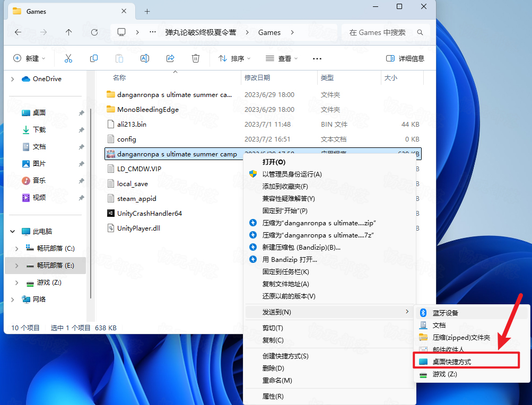The width and height of the screenshot is (532, 405).
Task: Click the Cut scissors icon in toolbar
Action: tap(68, 58)
